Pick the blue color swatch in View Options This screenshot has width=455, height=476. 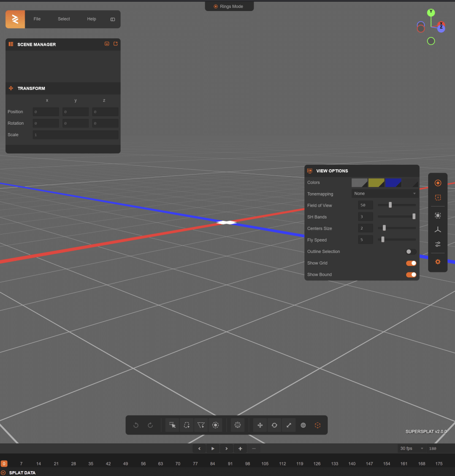click(393, 182)
